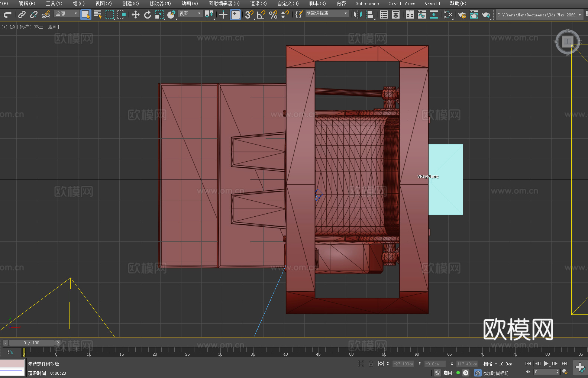Viewport: 588px width, 378px height.
Task: Click the time slider 0 / 100 handle
Action: (x=32, y=343)
